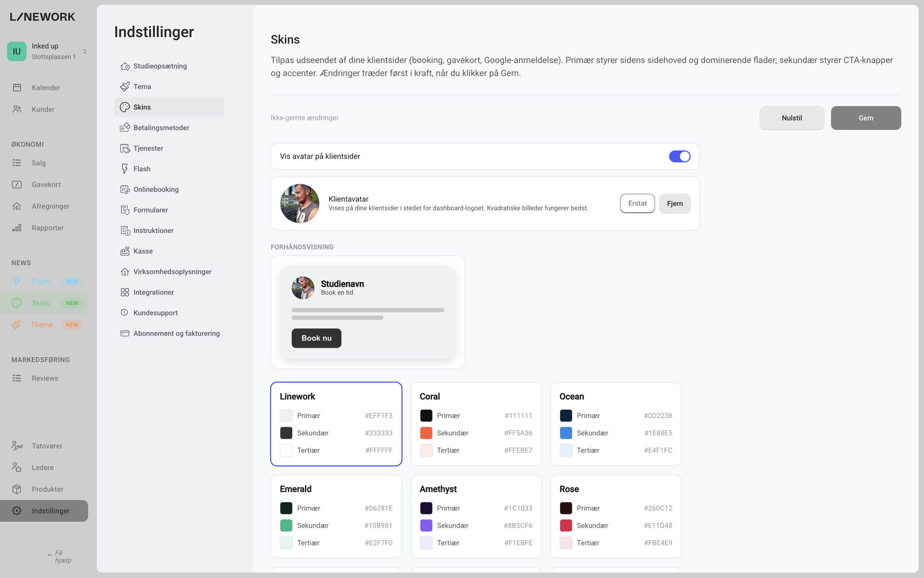Click the Produkter box icon

click(17, 490)
